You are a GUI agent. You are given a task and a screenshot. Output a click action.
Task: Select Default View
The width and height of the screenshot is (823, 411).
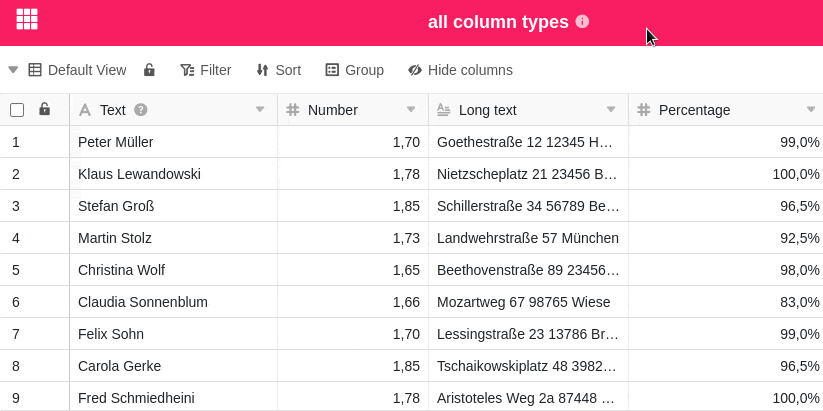point(77,70)
